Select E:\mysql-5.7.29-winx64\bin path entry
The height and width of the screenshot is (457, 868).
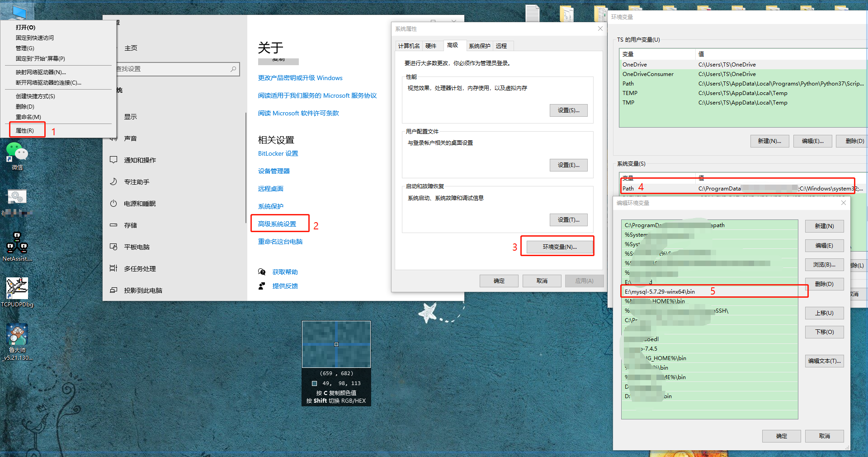pos(709,292)
